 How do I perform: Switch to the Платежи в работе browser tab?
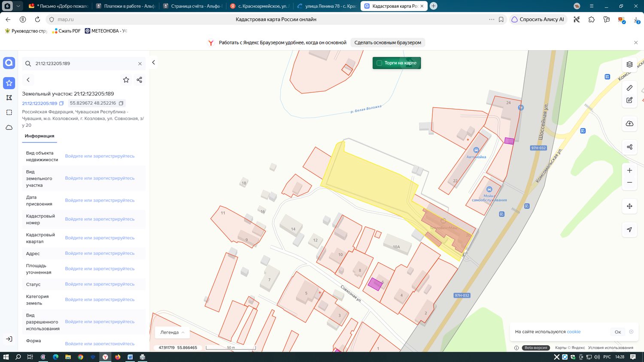click(125, 6)
